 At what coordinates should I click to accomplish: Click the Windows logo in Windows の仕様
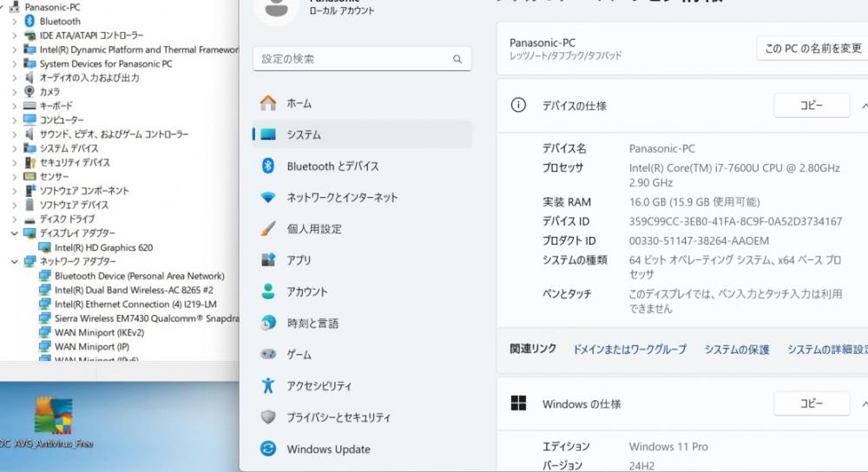pos(518,403)
